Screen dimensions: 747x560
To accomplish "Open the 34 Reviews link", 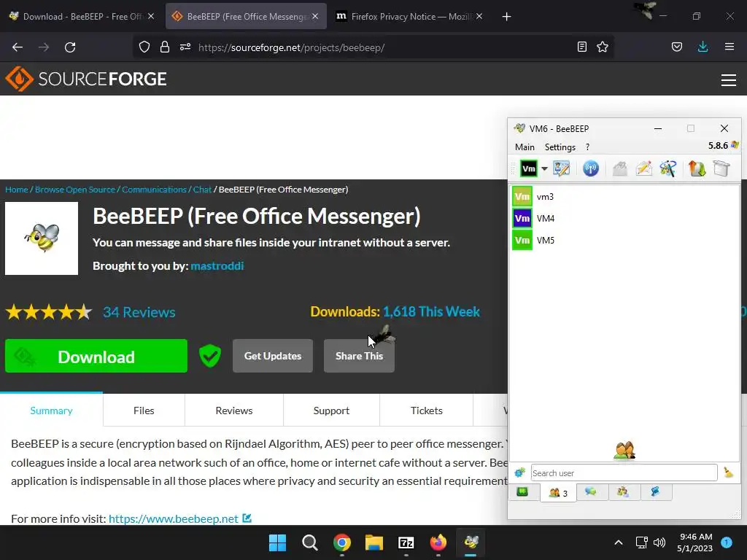I will click(x=139, y=312).
